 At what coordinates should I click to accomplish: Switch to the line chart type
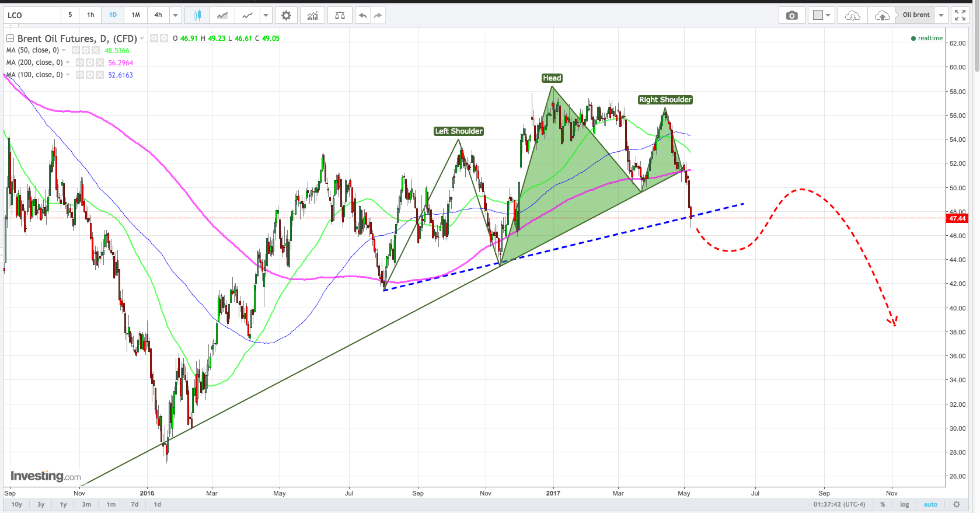(247, 15)
